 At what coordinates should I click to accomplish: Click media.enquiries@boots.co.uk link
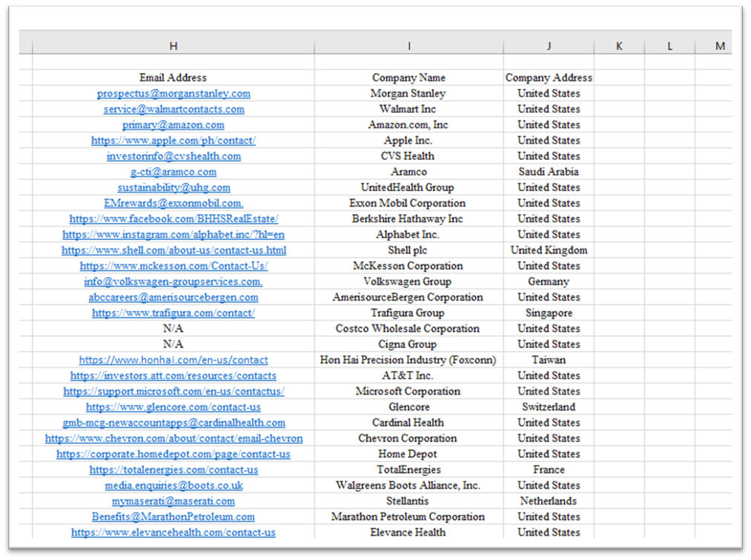point(174,485)
